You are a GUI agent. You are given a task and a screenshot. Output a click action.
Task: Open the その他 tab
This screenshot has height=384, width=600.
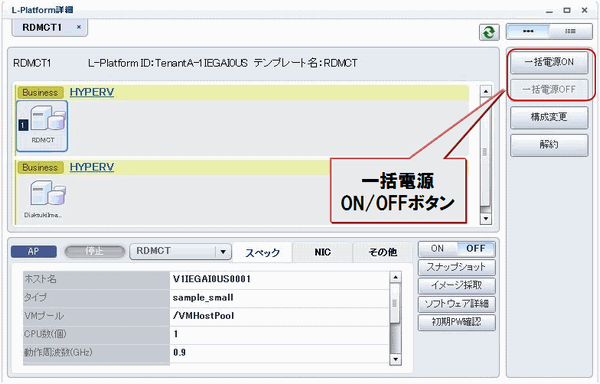coord(383,252)
